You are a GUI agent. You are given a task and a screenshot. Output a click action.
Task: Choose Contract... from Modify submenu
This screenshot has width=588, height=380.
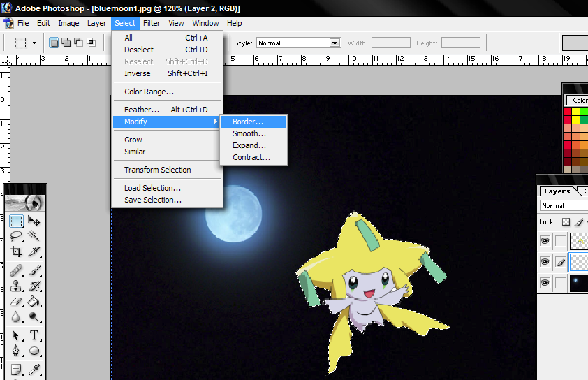[x=253, y=158]
